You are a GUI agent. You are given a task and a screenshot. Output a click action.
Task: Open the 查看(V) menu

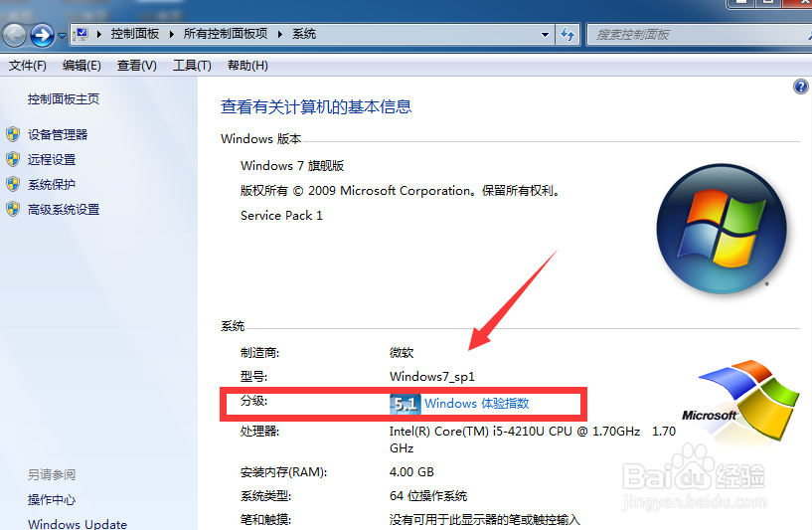click(137, 66)
